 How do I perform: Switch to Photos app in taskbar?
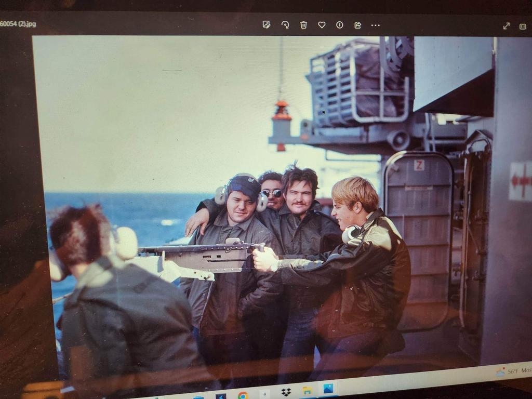point(328,388)
